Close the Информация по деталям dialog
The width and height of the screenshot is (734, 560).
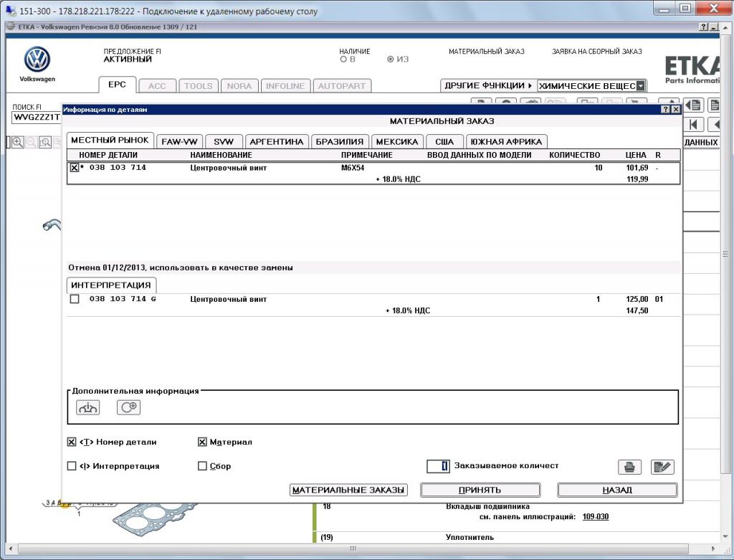(675, 109)
